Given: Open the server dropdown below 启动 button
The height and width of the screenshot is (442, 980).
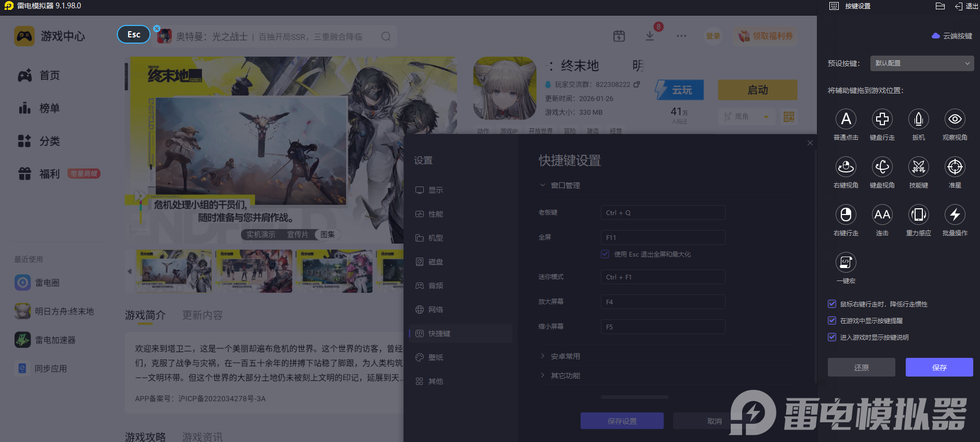Looking at the screenshot, I should click(747, 117).
